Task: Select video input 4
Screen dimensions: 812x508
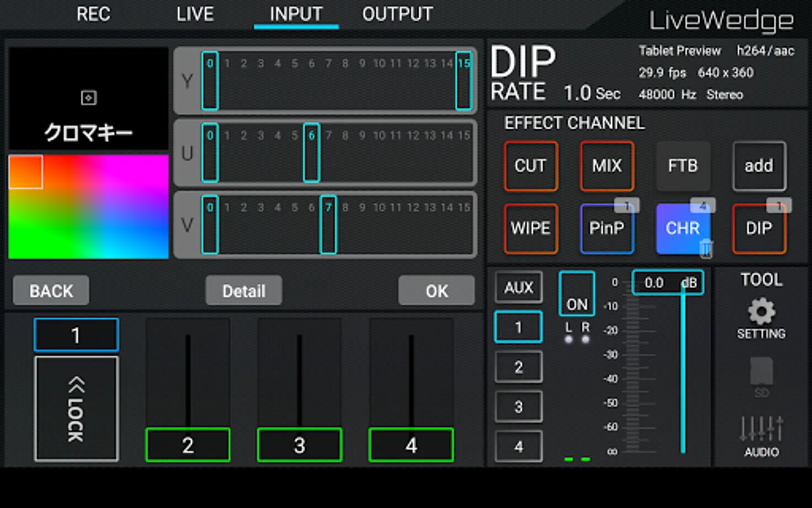Action: click(x=411, y=445)
